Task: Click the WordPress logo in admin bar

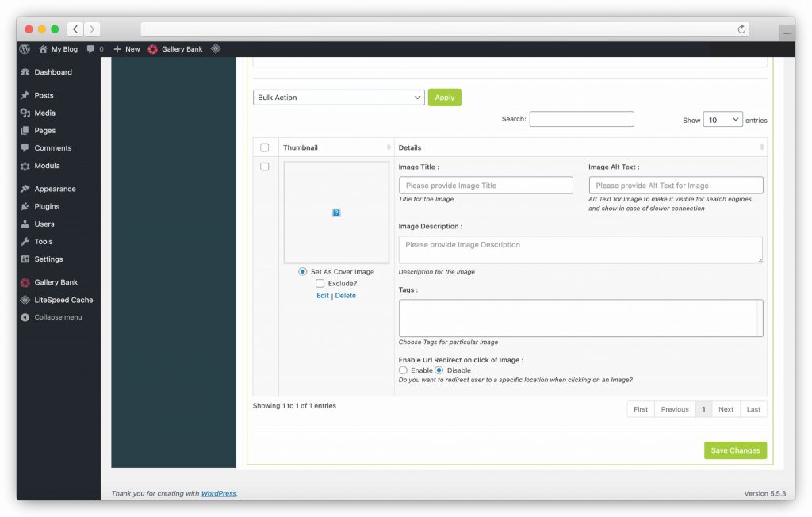Action: [25, 49]
